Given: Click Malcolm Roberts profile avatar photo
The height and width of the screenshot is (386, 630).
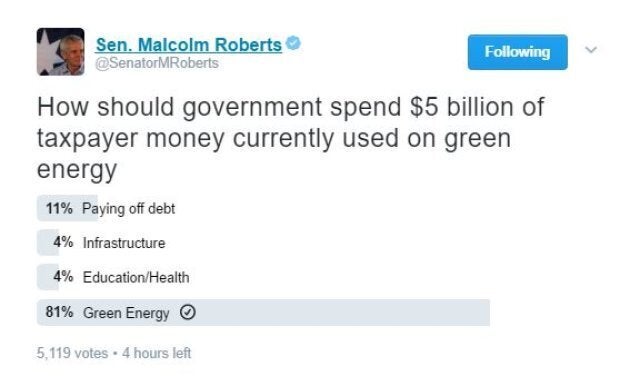Looking at the screenshot, I should pyautogui.click(x=61, y=52).
